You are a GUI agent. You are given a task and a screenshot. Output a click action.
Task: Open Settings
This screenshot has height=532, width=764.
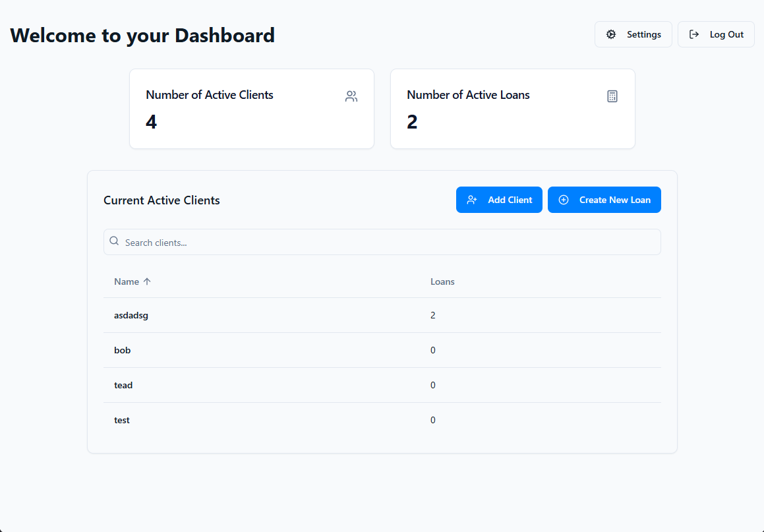(633, 34)
